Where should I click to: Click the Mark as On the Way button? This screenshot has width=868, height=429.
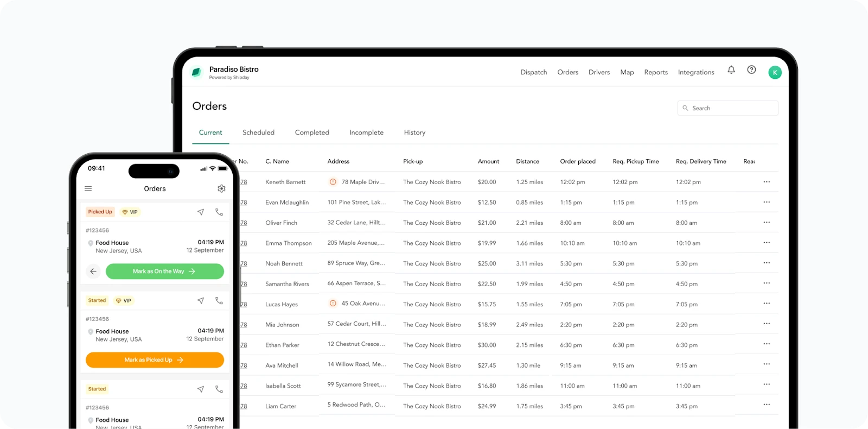click(165, 272)
